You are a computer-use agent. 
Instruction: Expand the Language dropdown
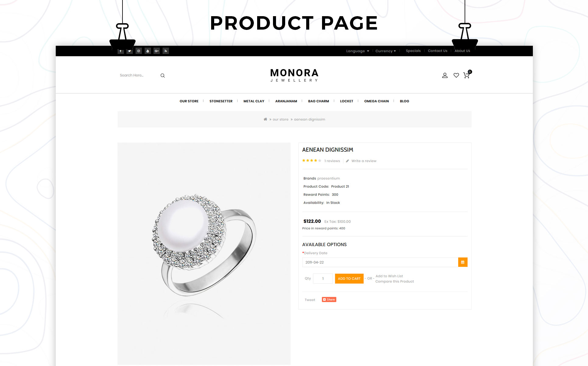pos(357,51)
